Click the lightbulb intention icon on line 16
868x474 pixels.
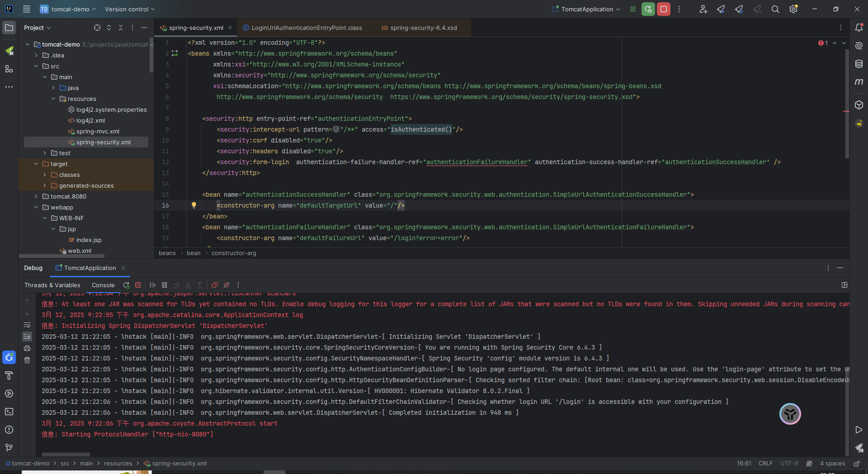194,205
